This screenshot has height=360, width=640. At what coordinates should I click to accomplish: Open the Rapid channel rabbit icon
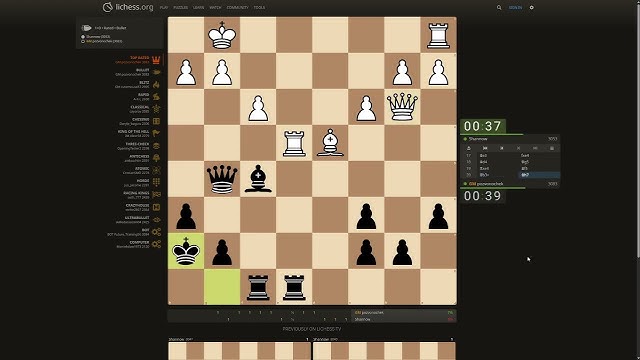(156, 97)
